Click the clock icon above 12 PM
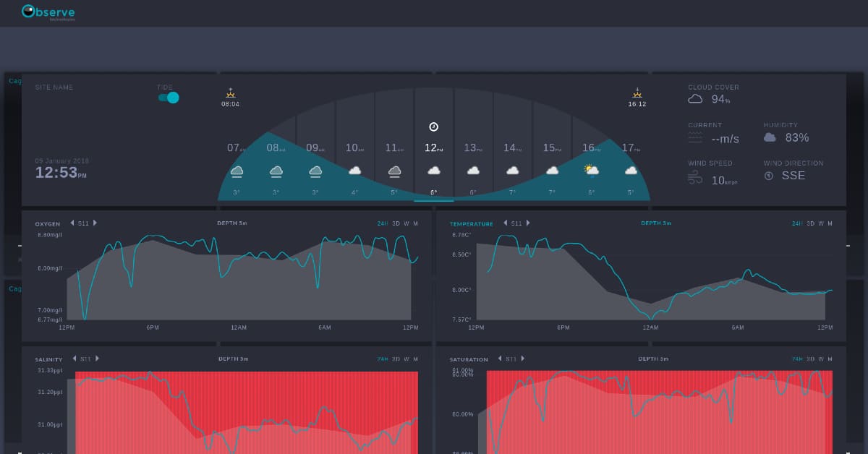Viewport: 868px width, 454px height. (x=433, y=127)
